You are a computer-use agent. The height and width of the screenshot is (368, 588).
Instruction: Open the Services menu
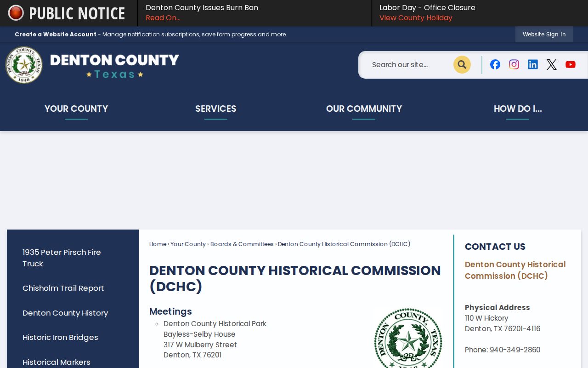215,109
